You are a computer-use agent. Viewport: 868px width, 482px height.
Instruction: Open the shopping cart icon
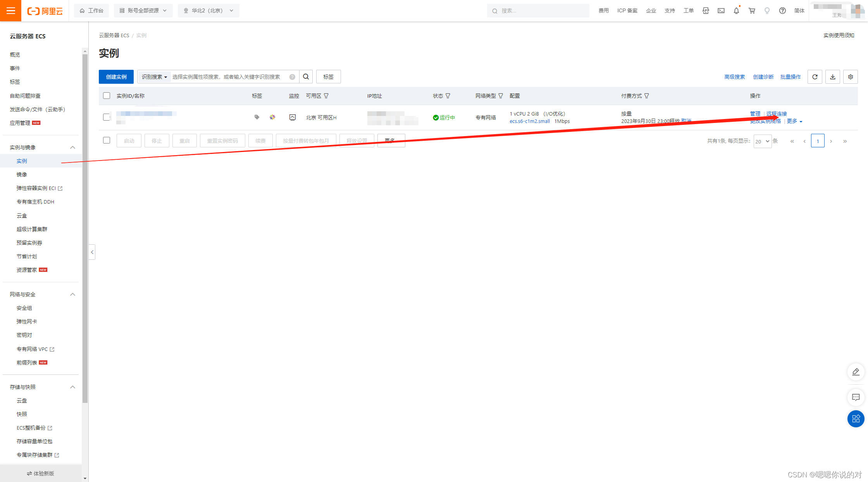752,10
